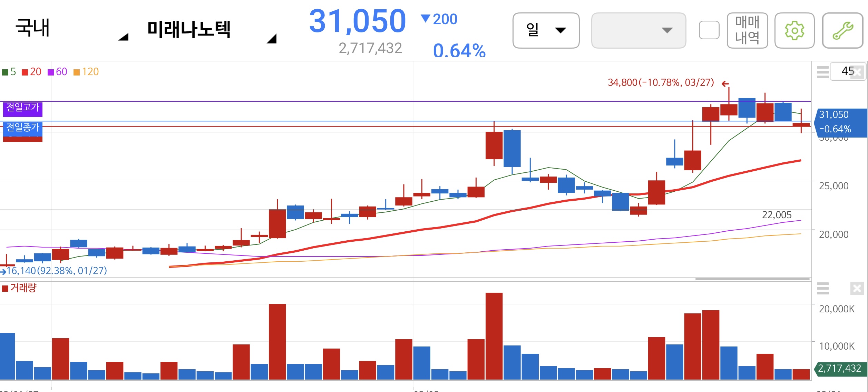Expand the 미래나노텍 stock selector
868x392 pixels.
212,30
